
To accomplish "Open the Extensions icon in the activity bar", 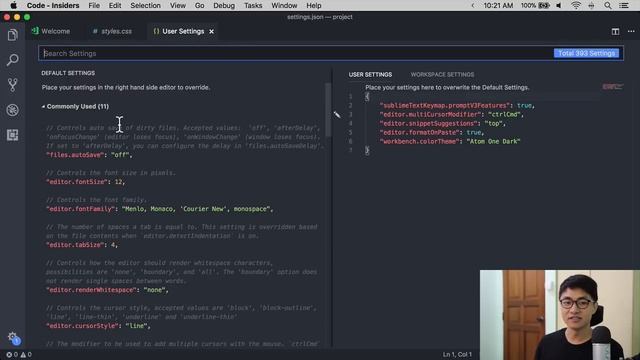I will click(x=13, y=135).
